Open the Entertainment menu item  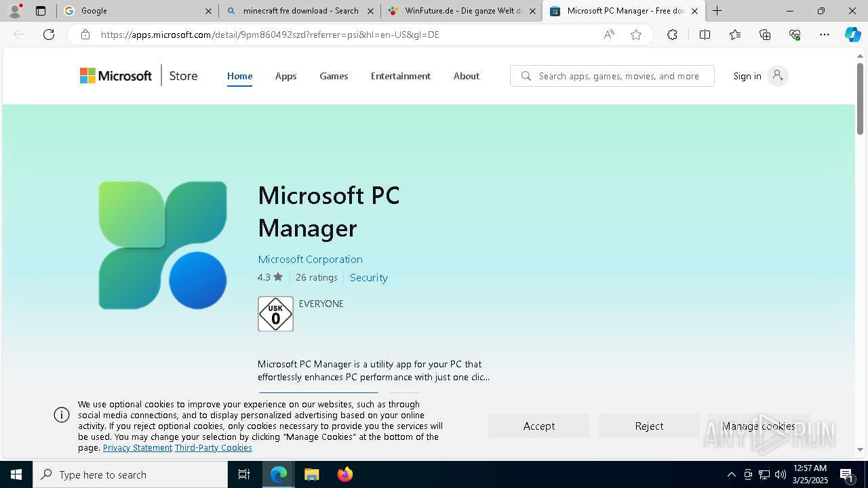coord(400,76)
